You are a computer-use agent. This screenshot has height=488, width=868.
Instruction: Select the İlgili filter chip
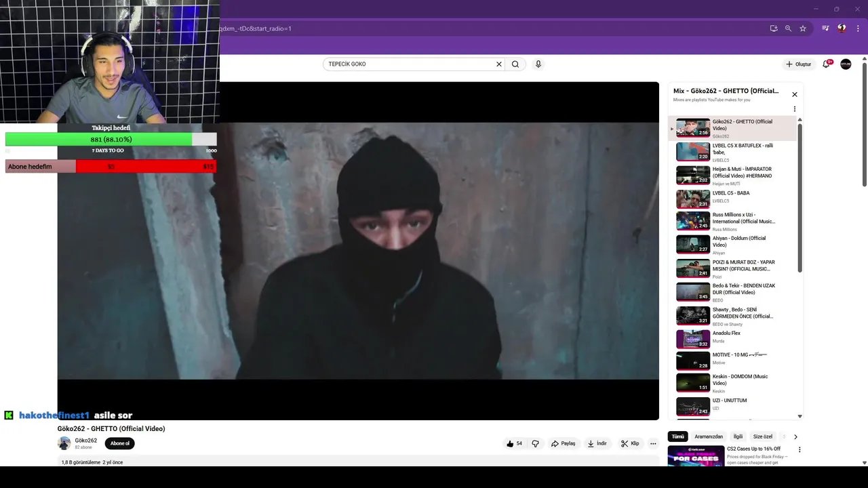tap(738, 436)
